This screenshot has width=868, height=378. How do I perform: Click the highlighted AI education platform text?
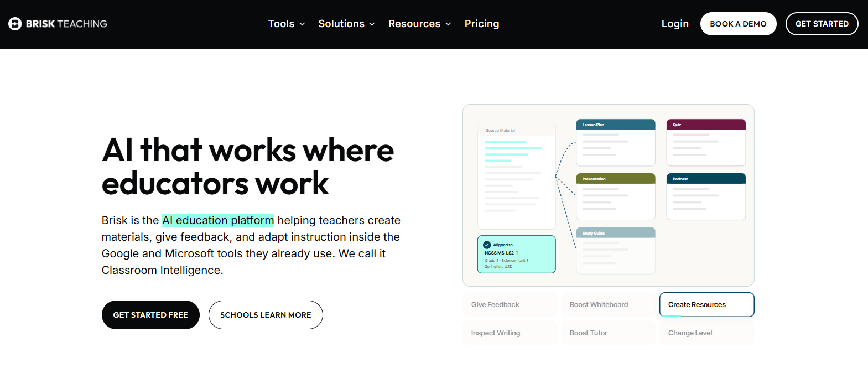coord(218,220)
